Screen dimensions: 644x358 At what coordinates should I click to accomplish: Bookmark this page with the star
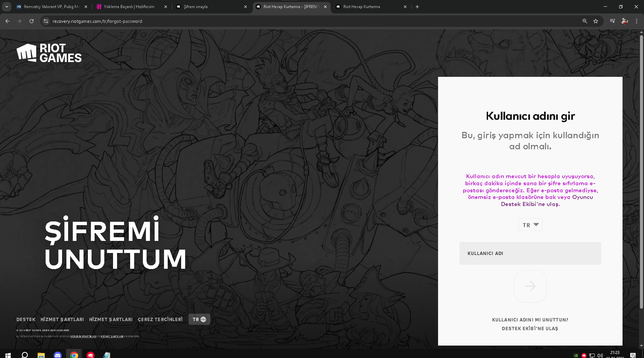pos(596,21)
